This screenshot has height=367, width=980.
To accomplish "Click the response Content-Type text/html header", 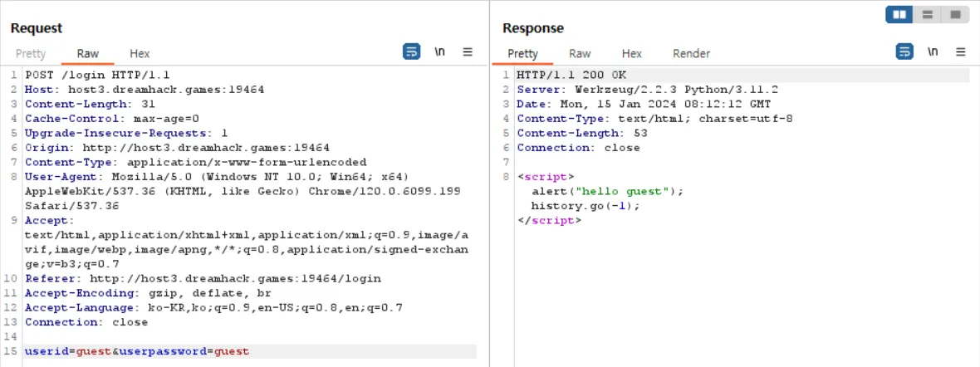I will pos(655,118).
